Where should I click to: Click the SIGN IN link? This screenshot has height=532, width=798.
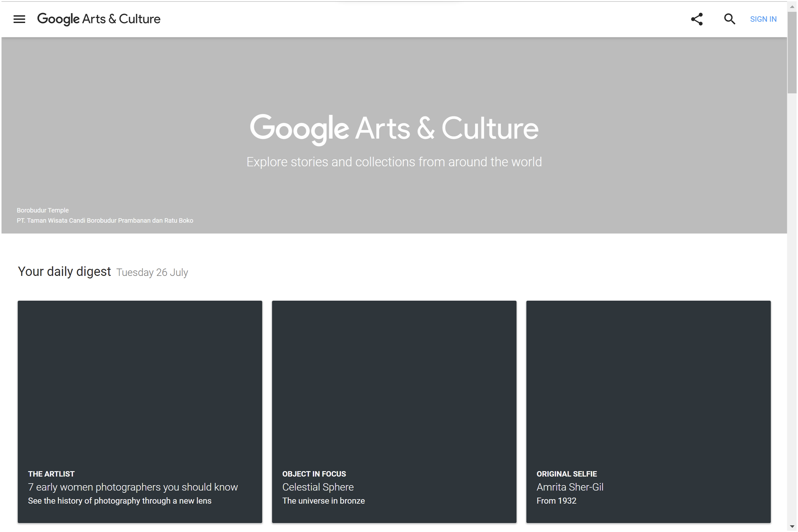[763, 19]
